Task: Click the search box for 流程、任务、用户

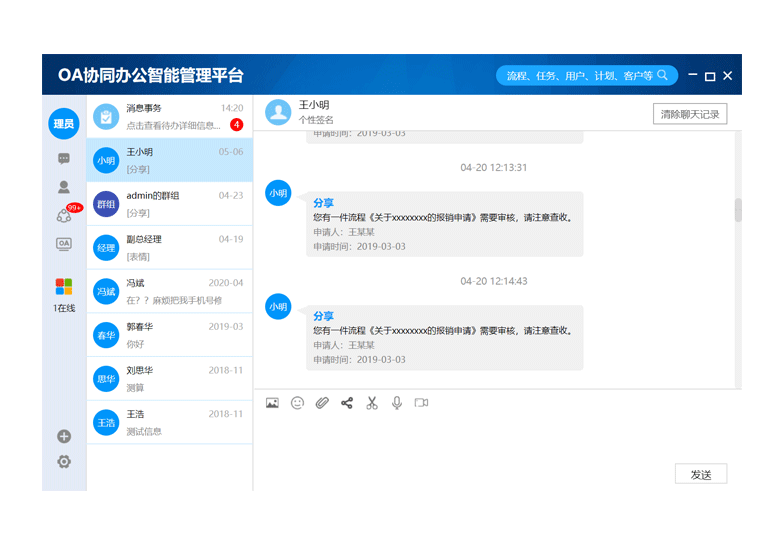Action: tap(579, 76)
